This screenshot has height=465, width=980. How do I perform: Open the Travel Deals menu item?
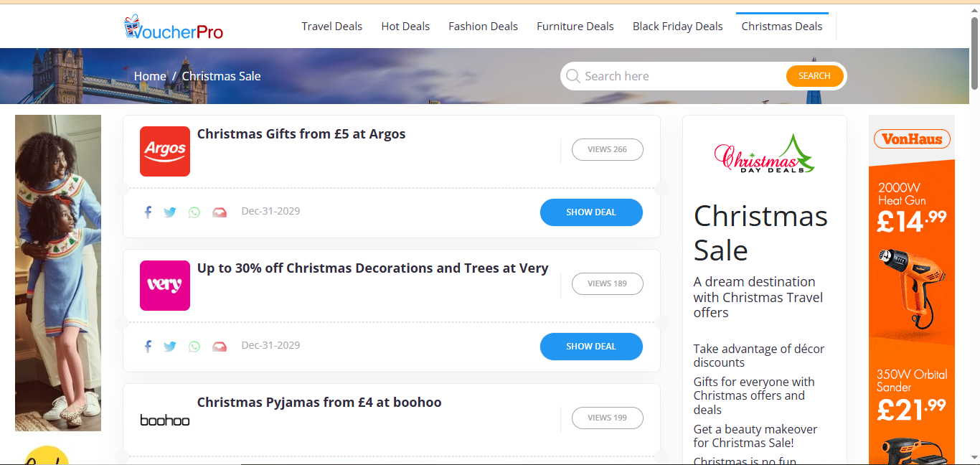pos(331,27)
